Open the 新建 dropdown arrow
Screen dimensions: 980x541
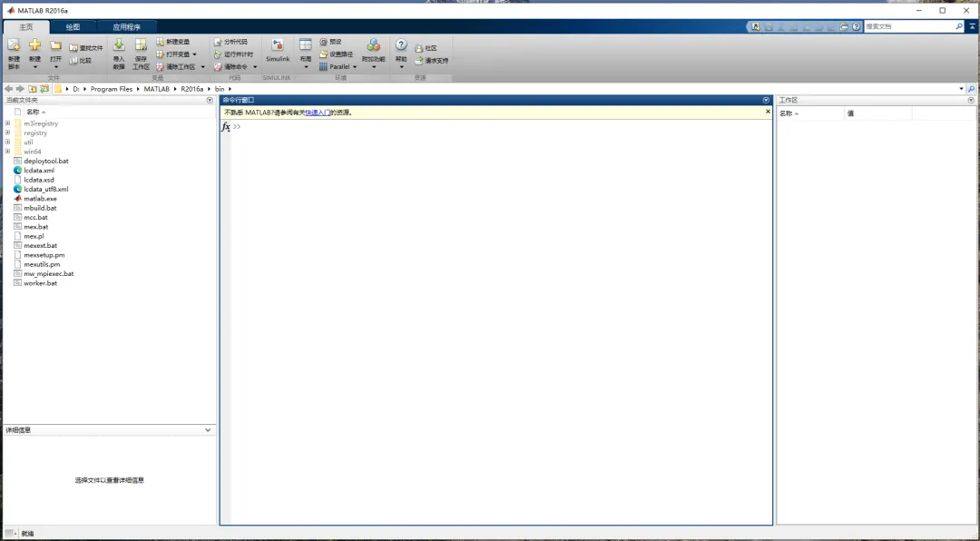click(x=35, y=67)
